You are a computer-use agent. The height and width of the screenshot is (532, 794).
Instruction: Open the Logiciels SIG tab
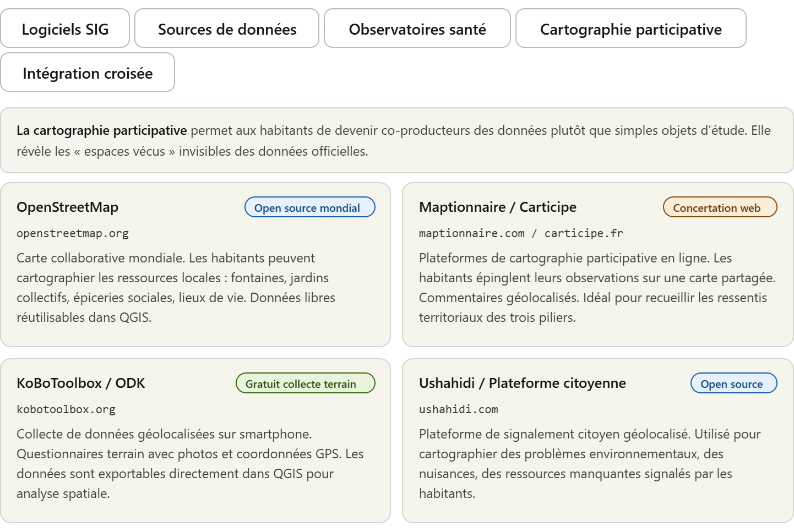tap(65, 29)
